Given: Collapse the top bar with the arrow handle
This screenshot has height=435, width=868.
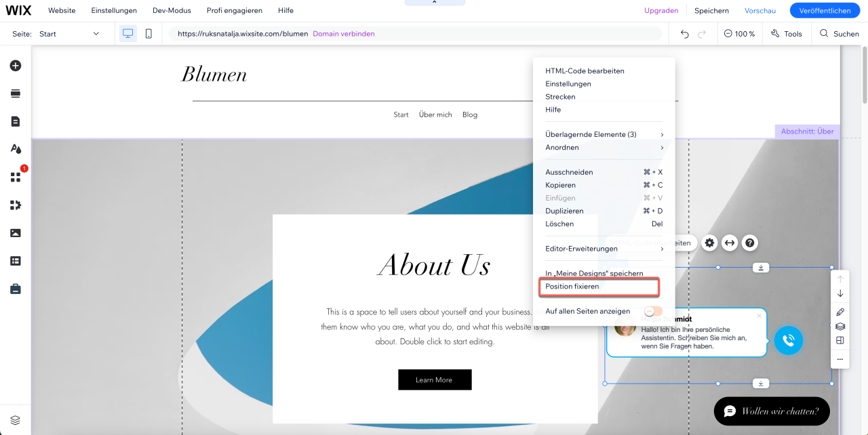Looking at the screenshot, I should pos(435,3).
